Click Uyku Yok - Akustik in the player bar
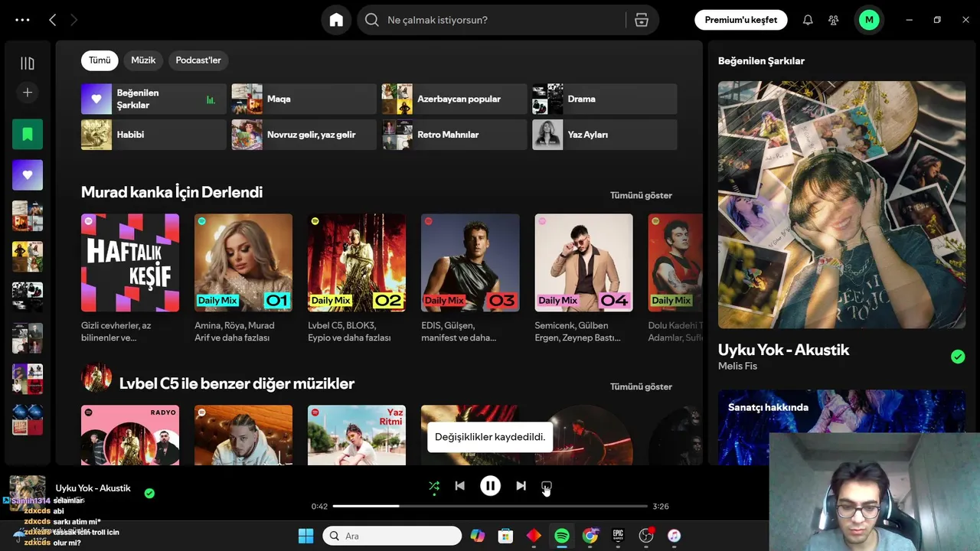The height and width of the screenshot is (551, 980). coord(93,488)
